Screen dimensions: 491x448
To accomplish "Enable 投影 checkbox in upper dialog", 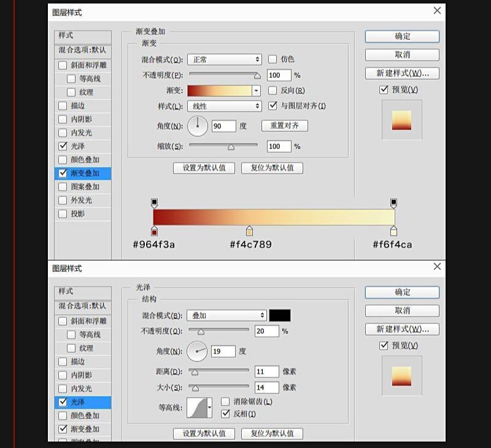I will [x=63, y=214].
